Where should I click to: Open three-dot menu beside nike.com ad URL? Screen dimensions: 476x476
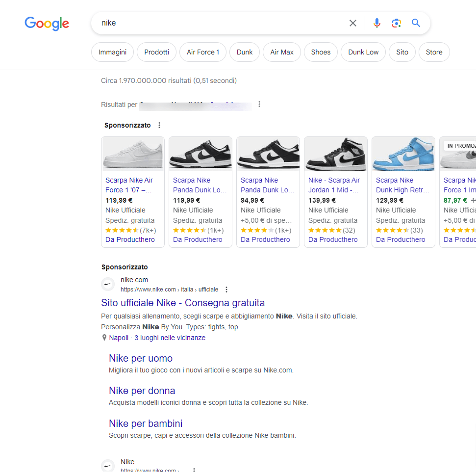226,290
